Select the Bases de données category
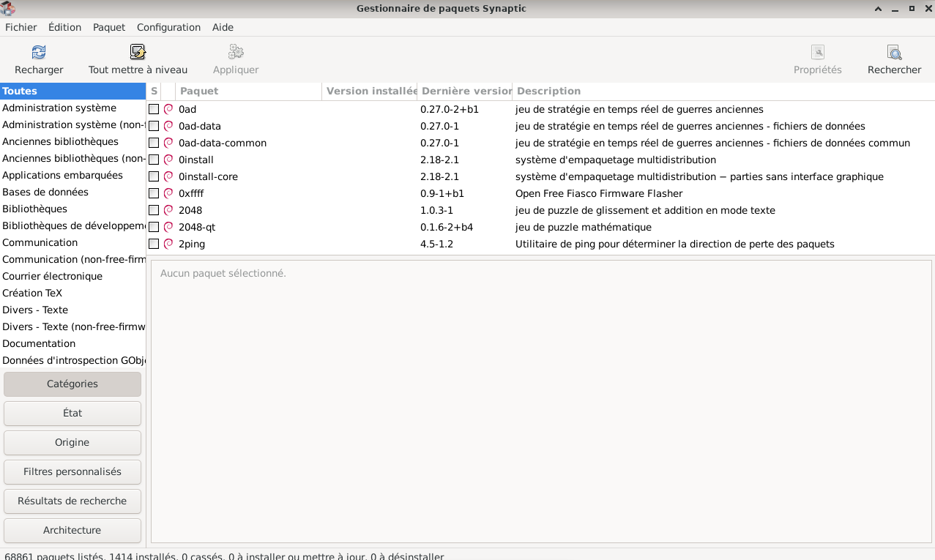 tap(45, 192)
